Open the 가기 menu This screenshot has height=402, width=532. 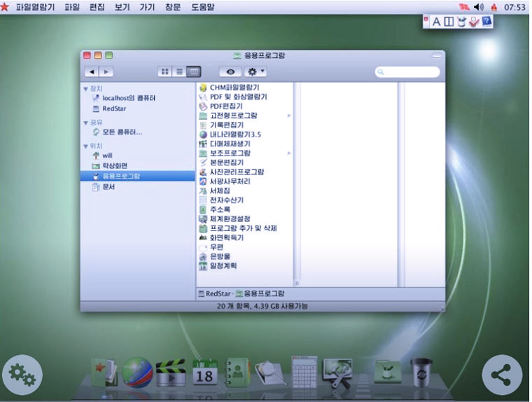point(147,7)
